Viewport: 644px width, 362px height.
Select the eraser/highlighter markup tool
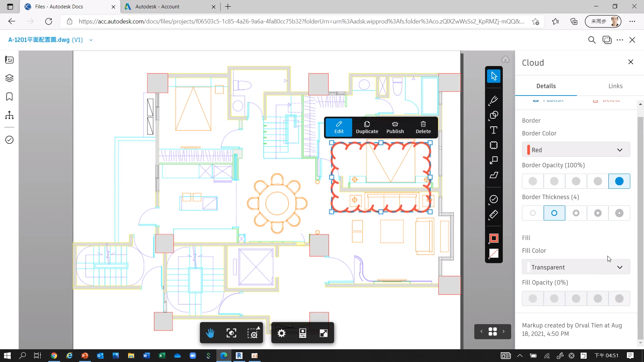[494, 175]
